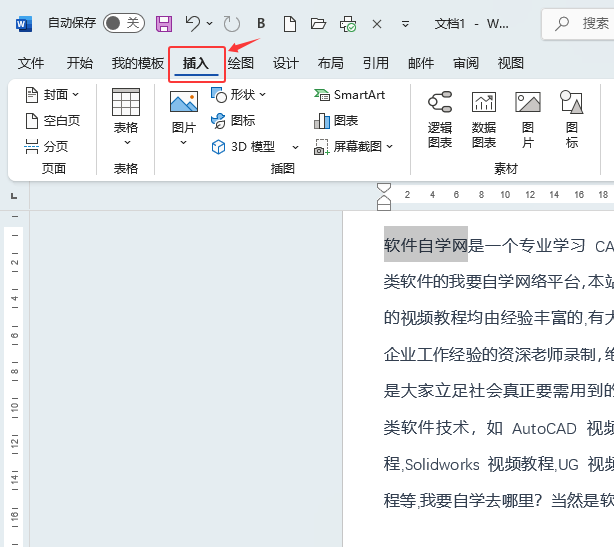
Task: Click the 图表 chart button in 插图 group
Action: coord(336,121)
